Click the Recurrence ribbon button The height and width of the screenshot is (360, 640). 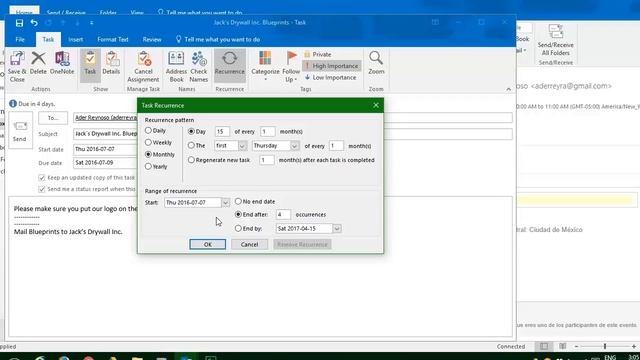[229, 66]
